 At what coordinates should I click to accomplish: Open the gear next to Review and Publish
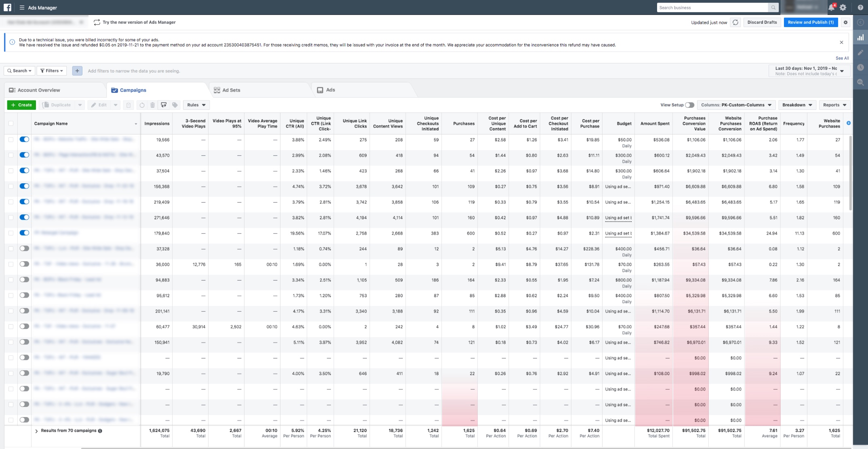[845, 22]
